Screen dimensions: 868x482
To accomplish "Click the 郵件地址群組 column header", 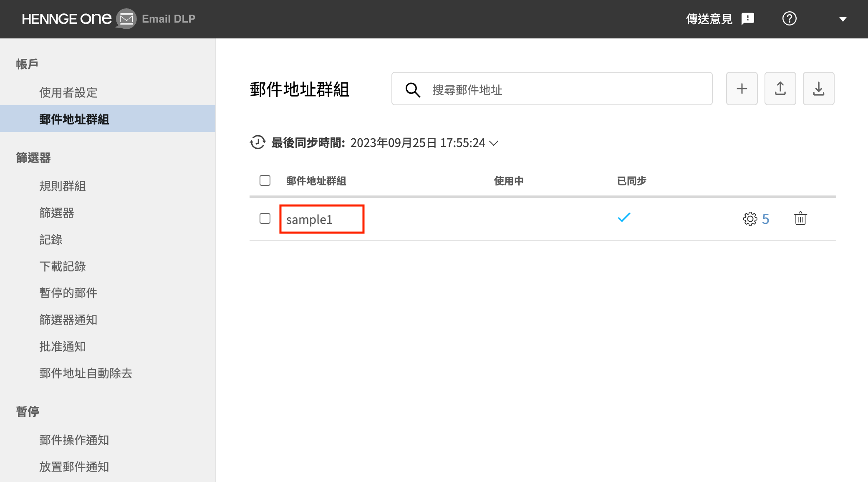I will coord(316,181).
